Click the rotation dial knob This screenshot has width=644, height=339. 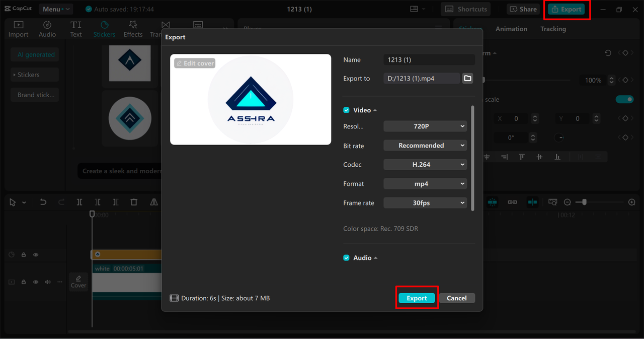click(559, 138)
